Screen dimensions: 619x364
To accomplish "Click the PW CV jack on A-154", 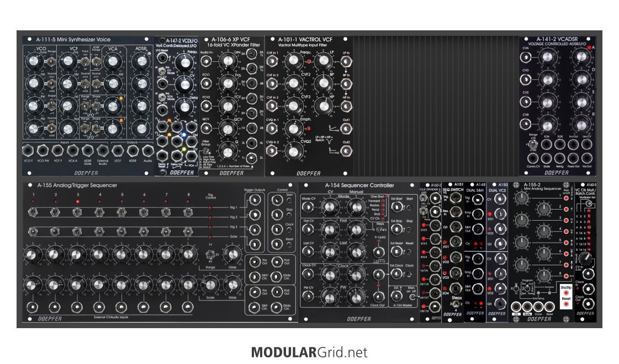I will coord(308,297).
